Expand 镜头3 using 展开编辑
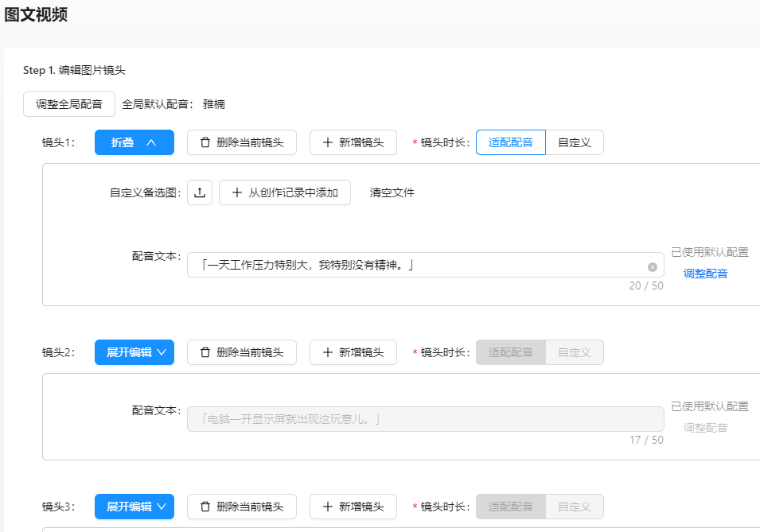Viewport: 760px width, 532px height. [134, 507]
